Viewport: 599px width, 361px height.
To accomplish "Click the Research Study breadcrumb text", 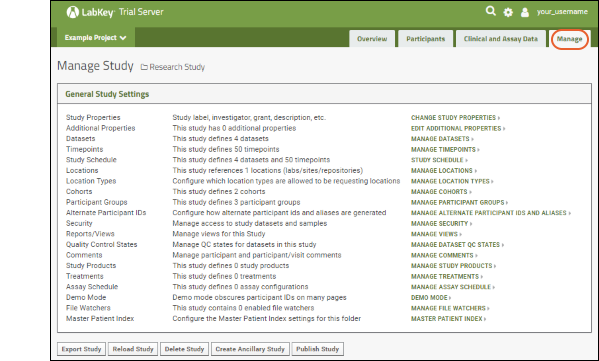I will [x=177, y=67].
